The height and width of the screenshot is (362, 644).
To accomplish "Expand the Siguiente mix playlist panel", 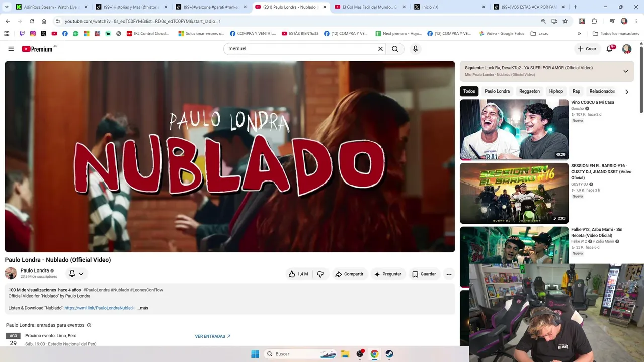I will [625, 71].
